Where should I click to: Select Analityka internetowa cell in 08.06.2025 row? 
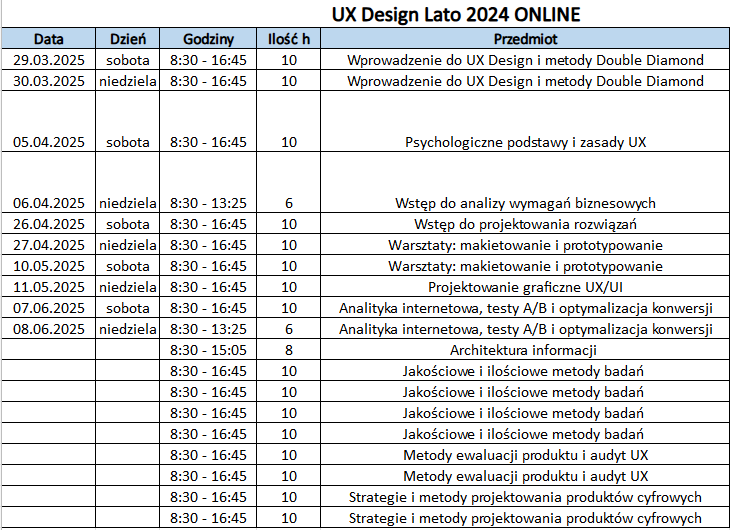[x=525, y=328]
